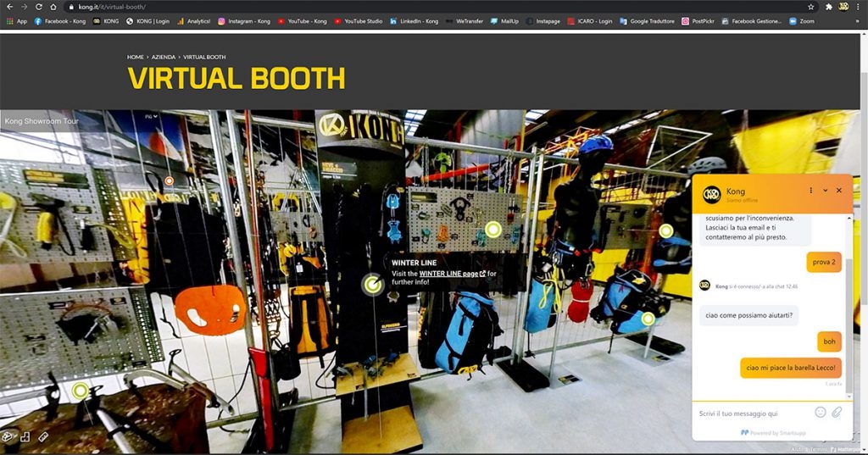Click the 'boh' chat message
868x455 pixels.
click(x=829, y=341)
